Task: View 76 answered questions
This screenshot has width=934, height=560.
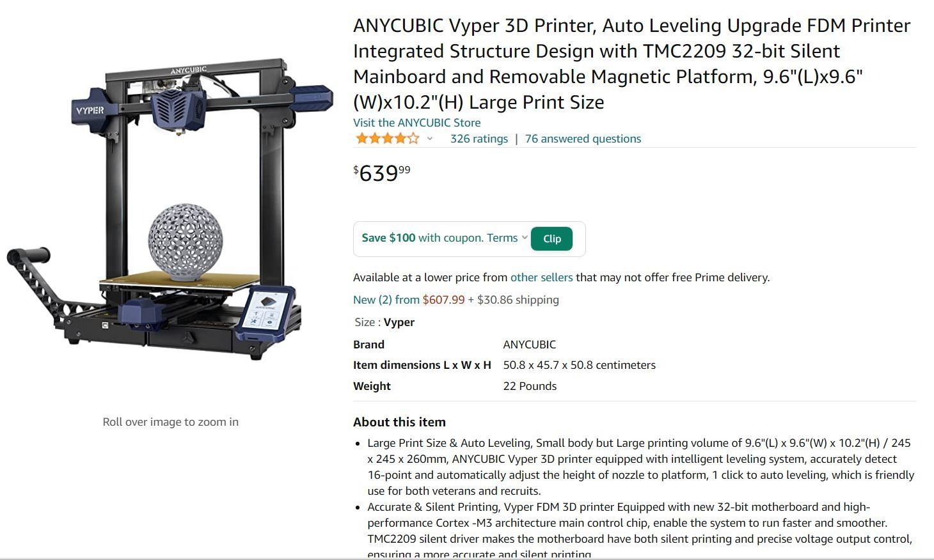Action: pyautogui.click(x=583, y=139)
